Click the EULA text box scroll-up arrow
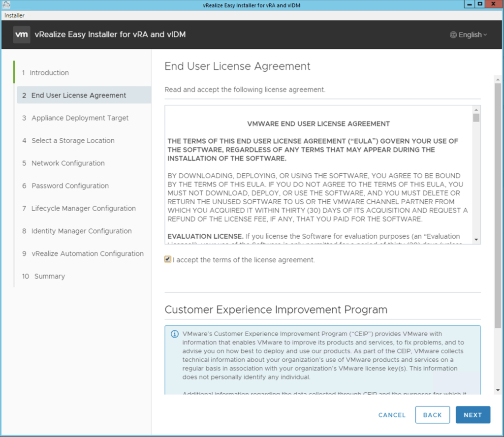This screenshot has height=437, width=504. pyautogui.click(x=476, y=110)
